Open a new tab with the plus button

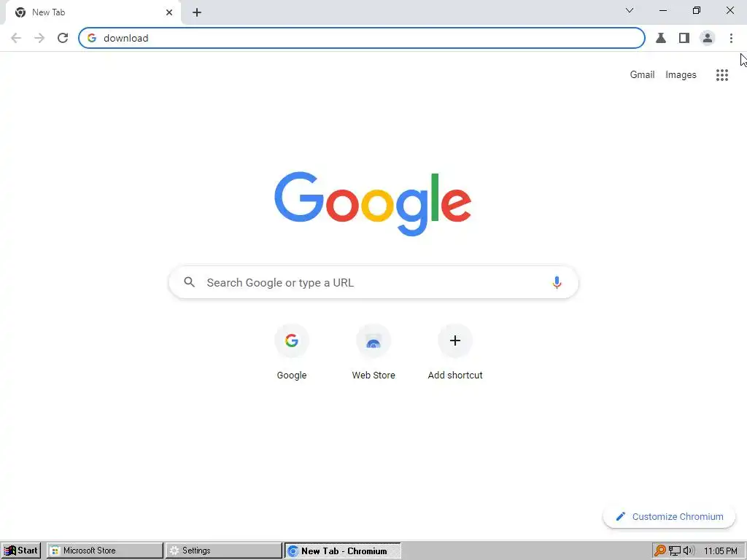pos(197,12)
